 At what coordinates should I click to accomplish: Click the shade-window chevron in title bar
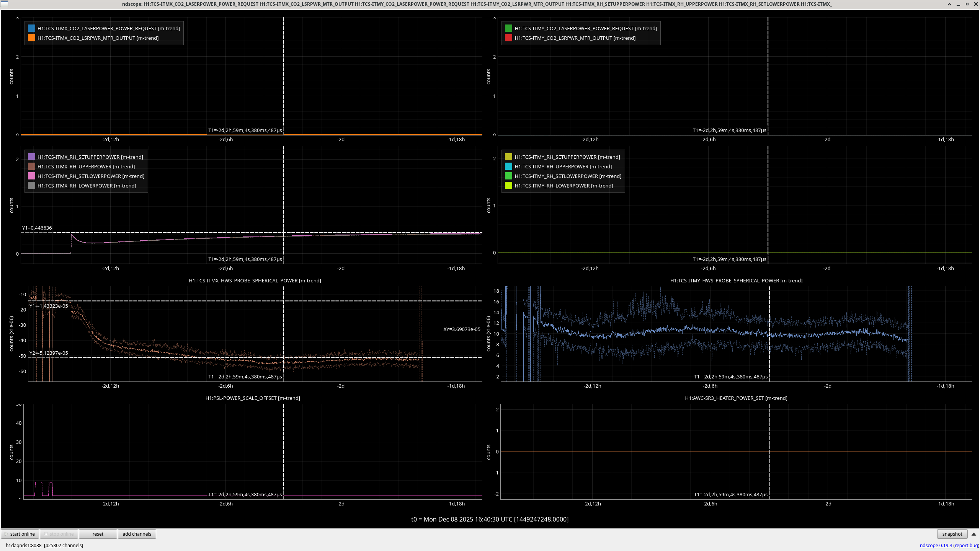[949, 4]
